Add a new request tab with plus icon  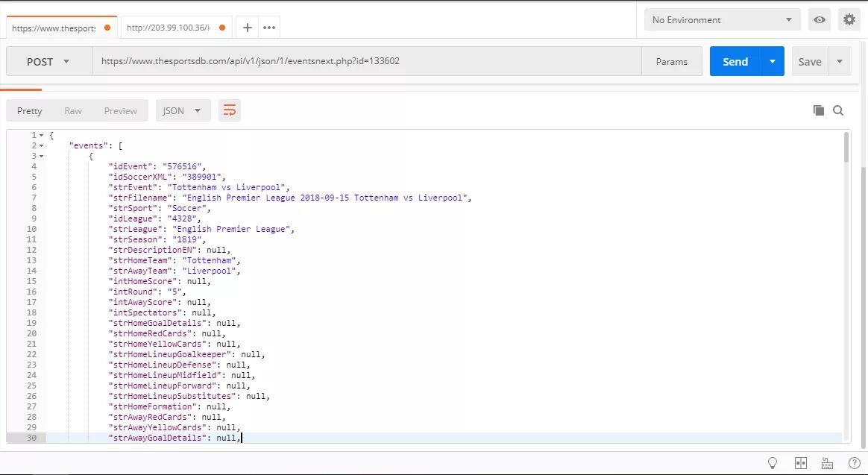point(248,28)
